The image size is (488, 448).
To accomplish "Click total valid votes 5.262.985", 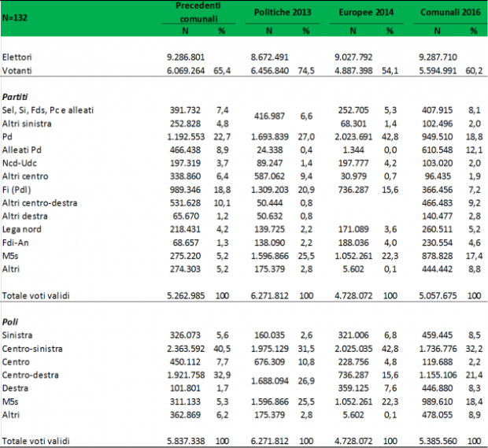I will tap(186, 295).
